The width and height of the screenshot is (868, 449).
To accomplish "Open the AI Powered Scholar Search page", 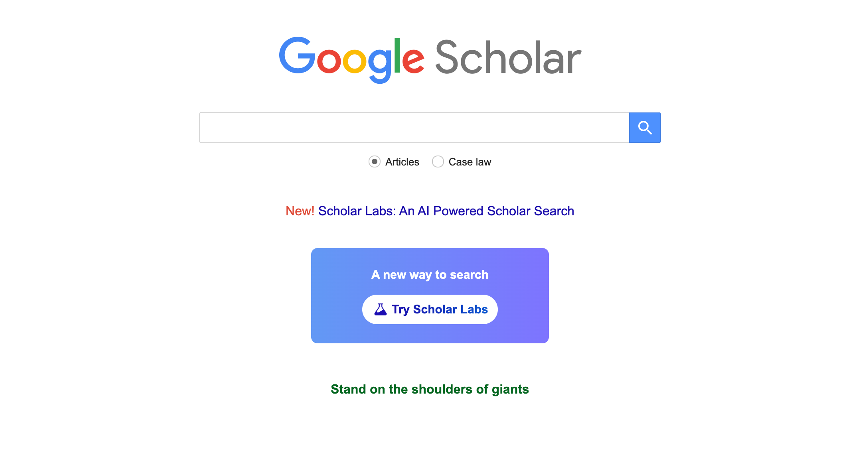I will pyautogui.click(x=446, y=211).
